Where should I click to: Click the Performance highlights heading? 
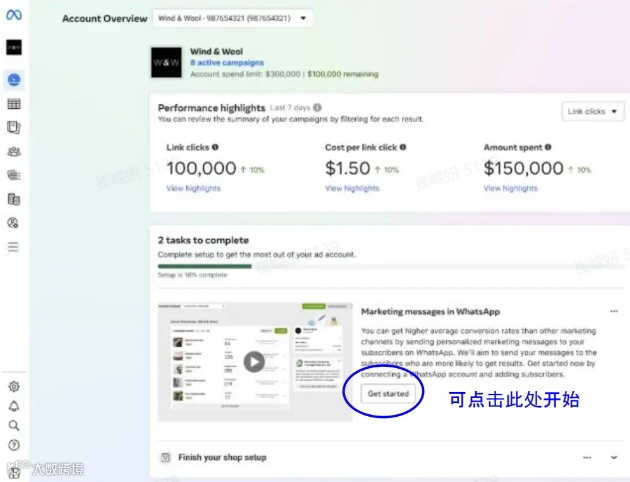tap(211, 108)
